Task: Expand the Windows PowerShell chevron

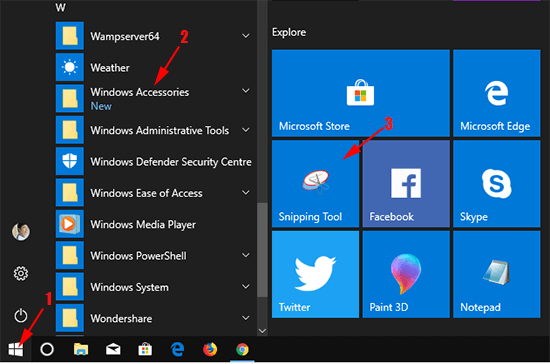Action: [x=246, y=255]
